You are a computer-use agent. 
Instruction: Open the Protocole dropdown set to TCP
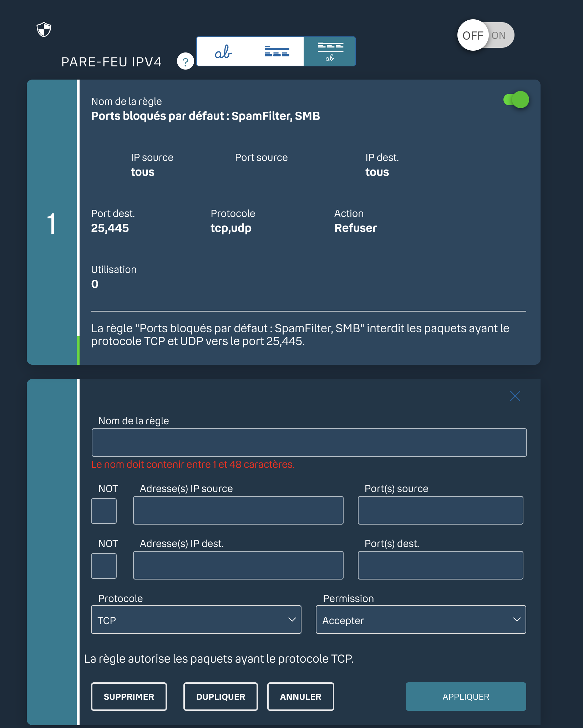coord(196,620)
